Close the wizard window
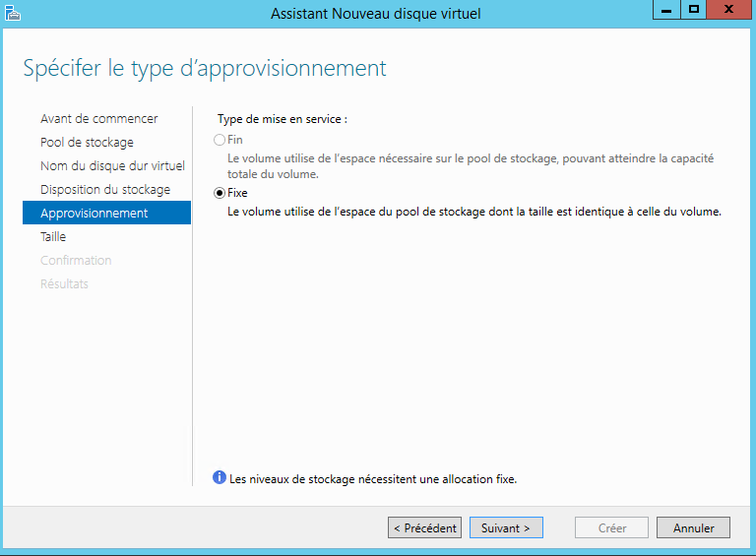This screenshot has height=556, width=756. point(729,10)
